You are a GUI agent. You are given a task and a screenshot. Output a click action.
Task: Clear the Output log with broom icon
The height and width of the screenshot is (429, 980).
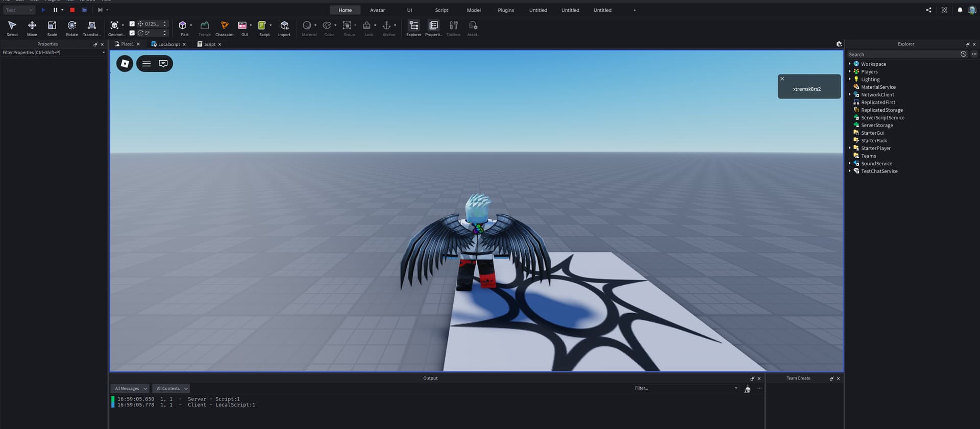coord(747,389)
